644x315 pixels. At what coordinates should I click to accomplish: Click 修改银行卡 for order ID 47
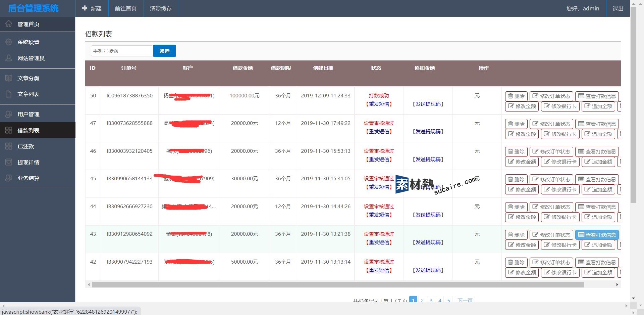560,134
